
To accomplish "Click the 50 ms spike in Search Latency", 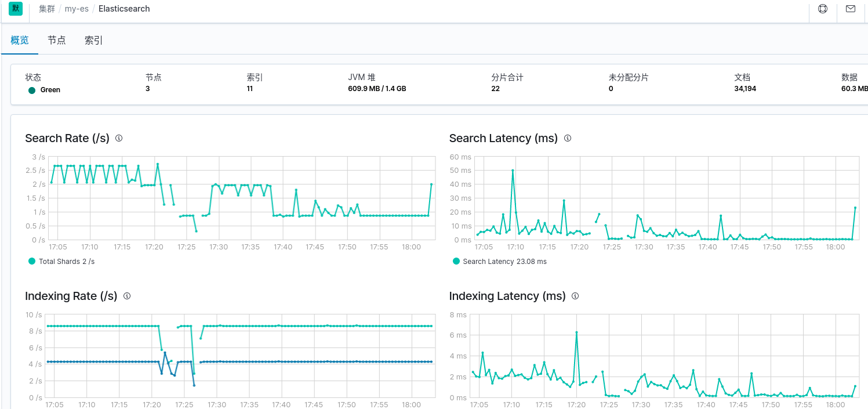I will click(513, 171).
